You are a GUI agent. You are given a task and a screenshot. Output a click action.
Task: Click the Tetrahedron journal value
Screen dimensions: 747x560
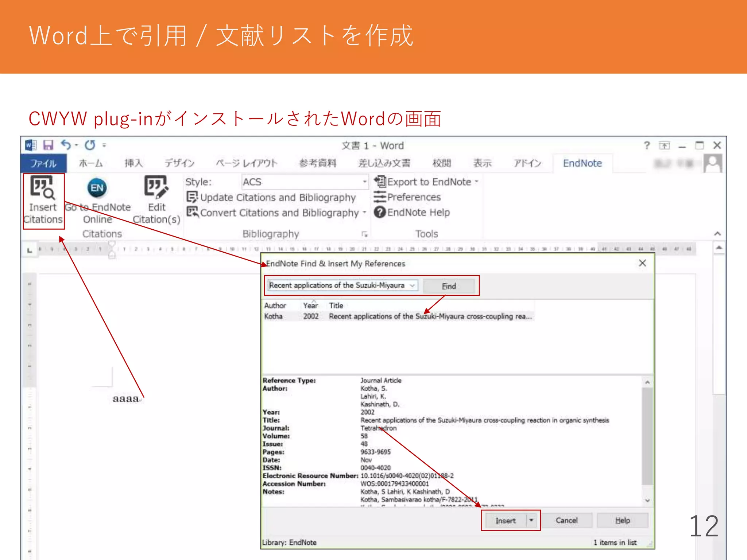[x=378, y=428]
